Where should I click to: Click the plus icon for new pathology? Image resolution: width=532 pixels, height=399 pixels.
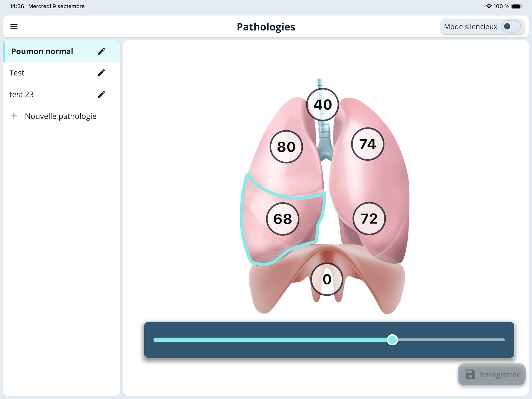(x=14, y=116)
